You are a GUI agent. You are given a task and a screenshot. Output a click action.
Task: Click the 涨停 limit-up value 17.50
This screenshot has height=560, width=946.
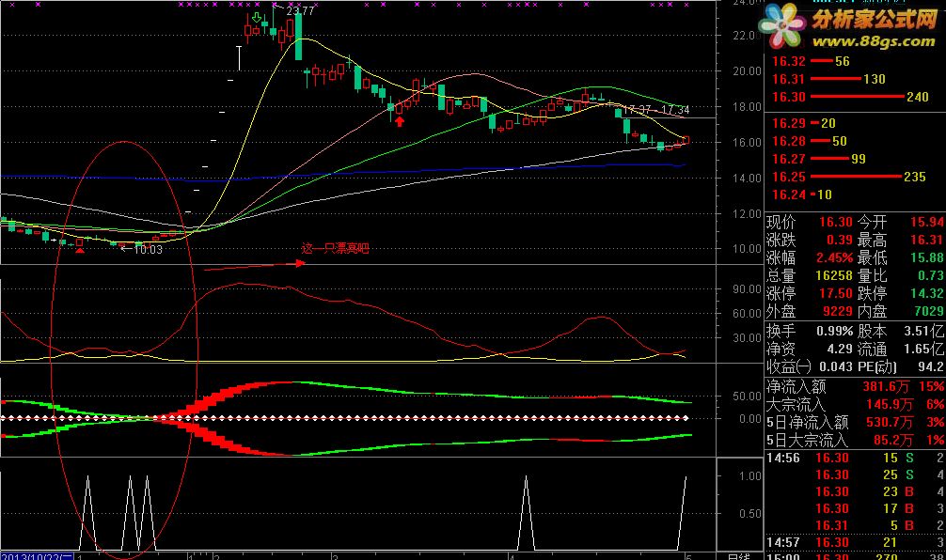tap(836, 293)
